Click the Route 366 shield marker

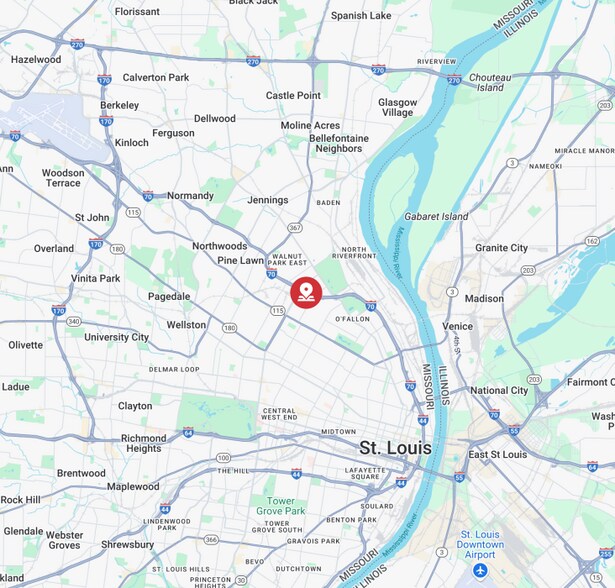pyautogui.click(x=211, y=540)
